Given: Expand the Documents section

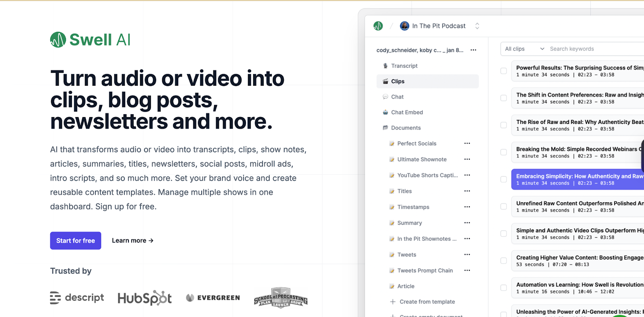Looking at the screenshot, I should point(427,128).
